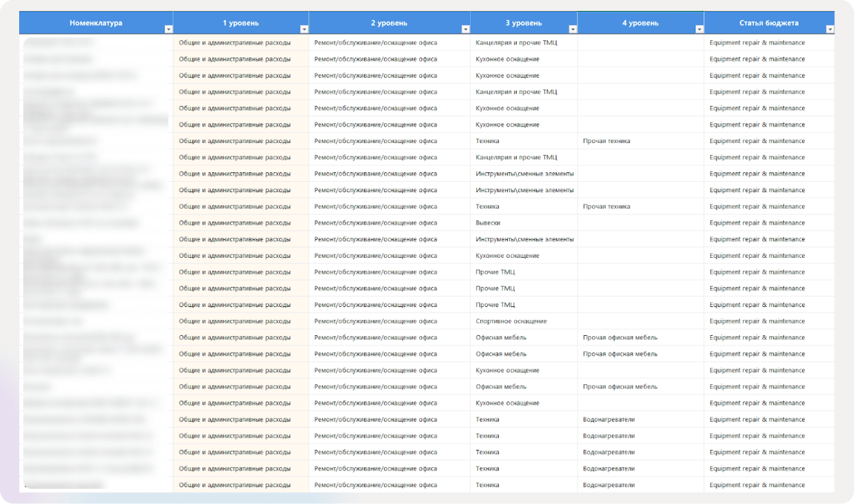Select the Номенклатура header cell
This screenshot has height=504, width=854.
click(96, 23)
